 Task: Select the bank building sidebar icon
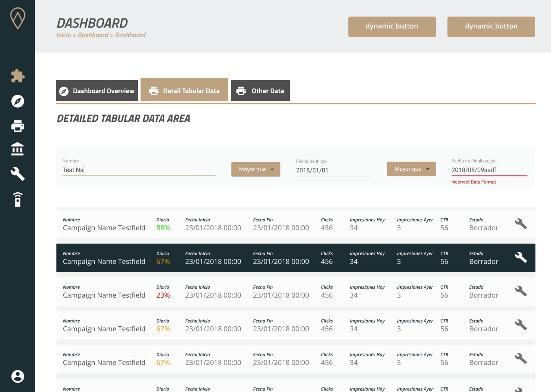coord(17,149)
